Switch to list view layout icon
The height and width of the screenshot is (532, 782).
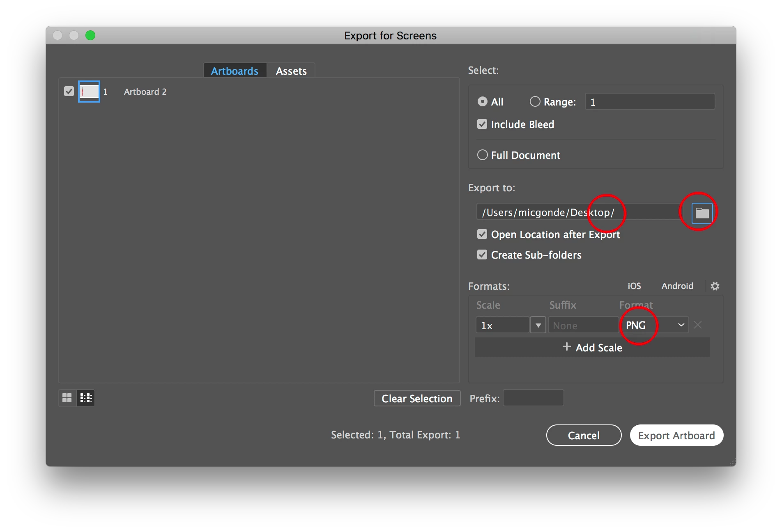click(86, 398)
